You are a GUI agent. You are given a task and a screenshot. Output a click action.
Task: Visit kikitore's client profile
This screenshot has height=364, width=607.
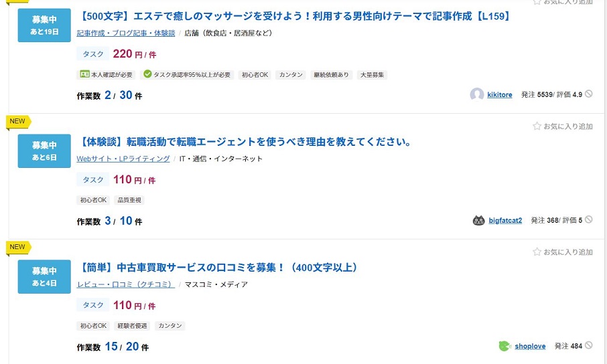(499, 95)
